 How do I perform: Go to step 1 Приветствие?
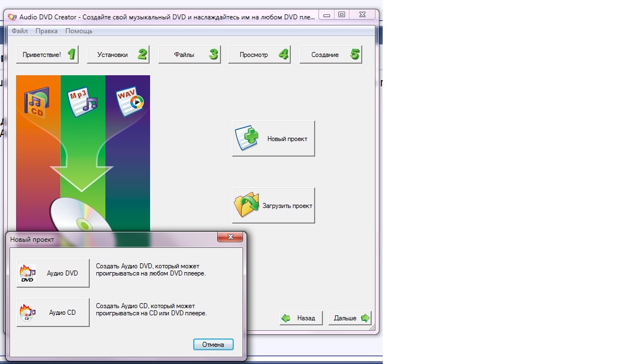(47, 55)
